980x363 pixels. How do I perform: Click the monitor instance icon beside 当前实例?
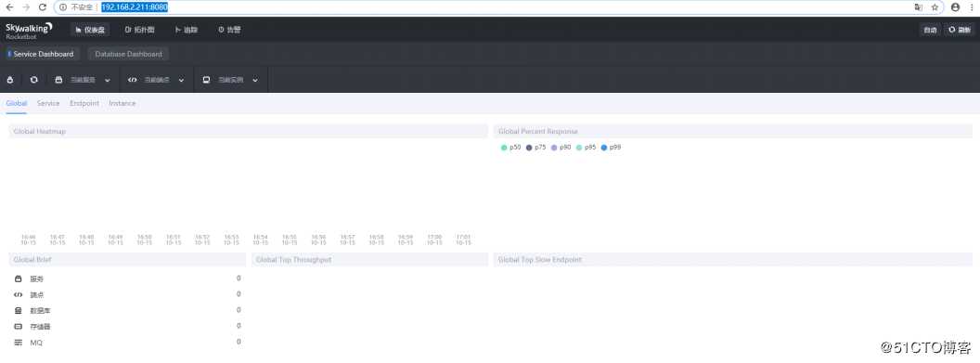206,80
